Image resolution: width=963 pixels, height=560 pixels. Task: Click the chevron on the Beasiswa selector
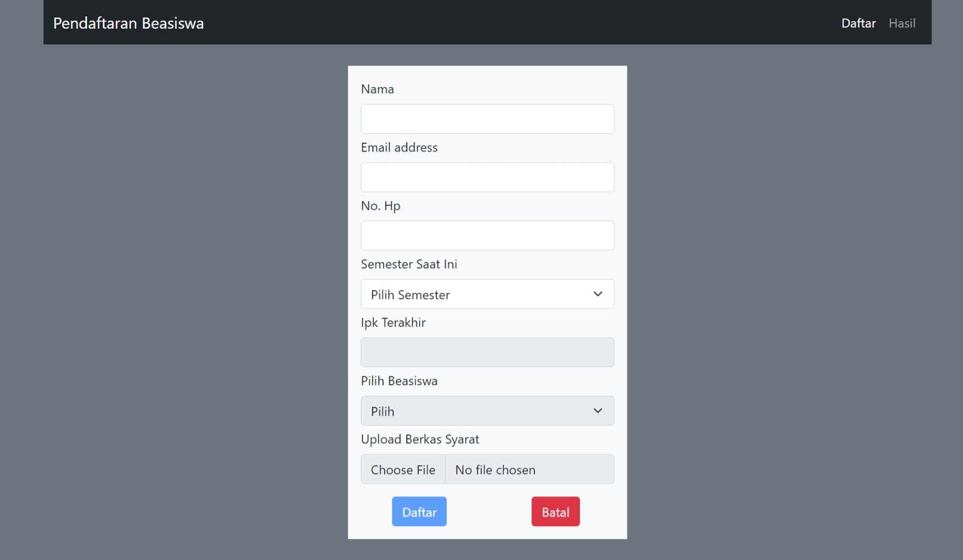click(x=598, y=411)
